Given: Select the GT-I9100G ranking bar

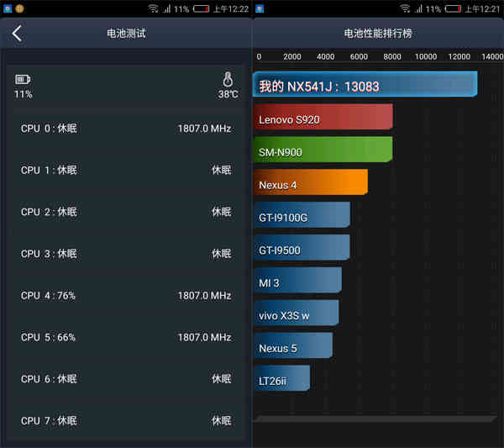Looking at the screenshot, I should (x=302, y=215).
